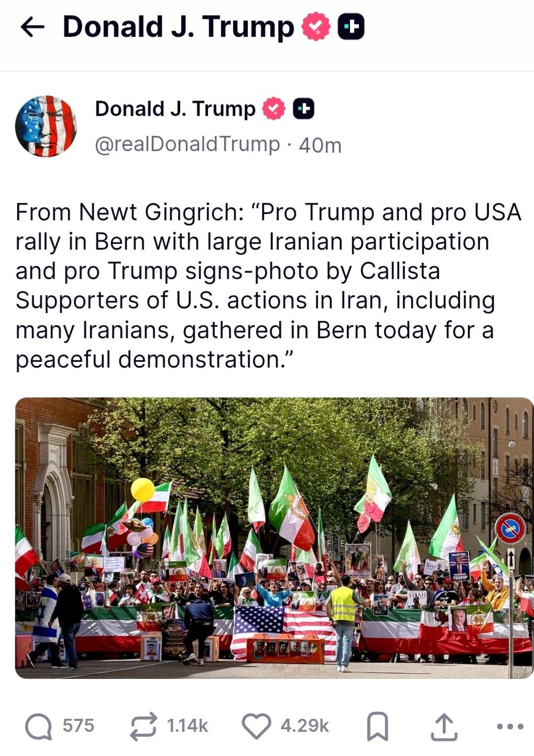
Task: Click the Donald J. Trump author name in post
Action: tap(175, 109)
